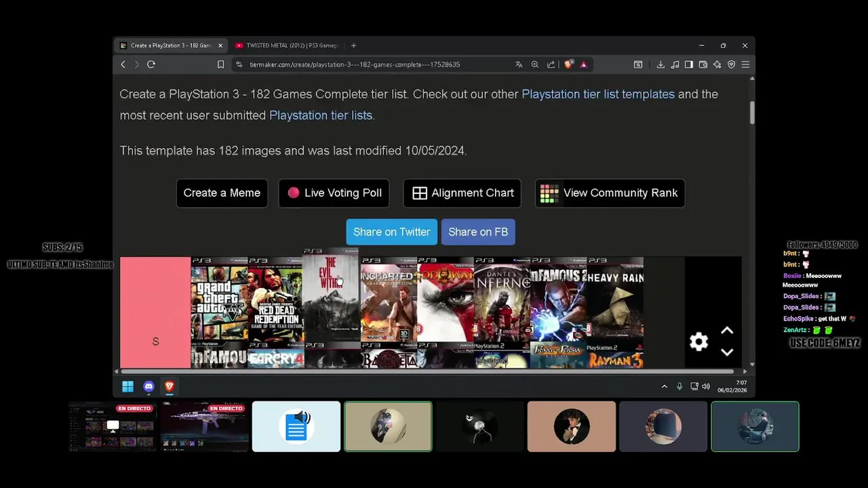Image resolution: width=868 pixels, height=488 pixels.
Task: Click the zoom magnifier in address bar
Action: click(x=535, y=64)
